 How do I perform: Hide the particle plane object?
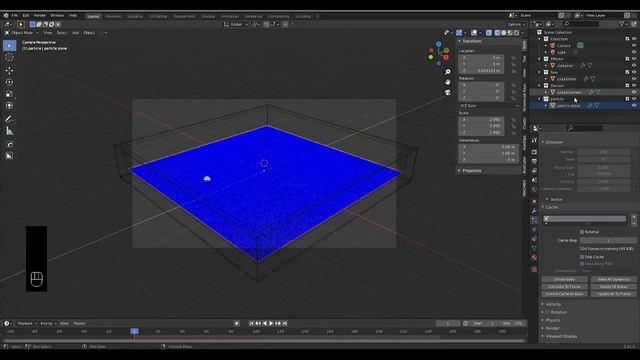click(x=634, y=105)
